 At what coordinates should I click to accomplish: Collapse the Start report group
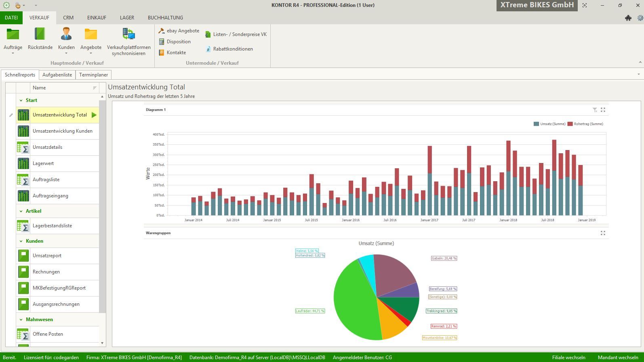tap(21, 100)
